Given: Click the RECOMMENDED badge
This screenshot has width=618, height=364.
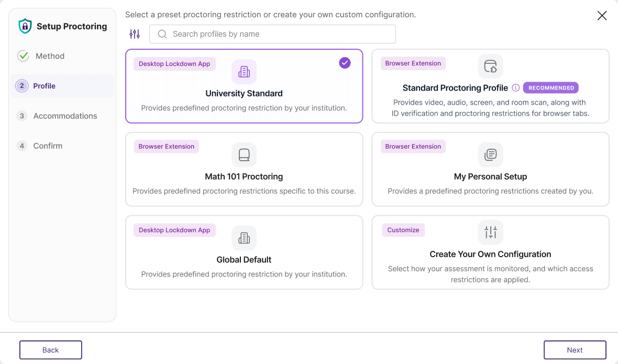Looking at the screenshot, I should (550, 87).
